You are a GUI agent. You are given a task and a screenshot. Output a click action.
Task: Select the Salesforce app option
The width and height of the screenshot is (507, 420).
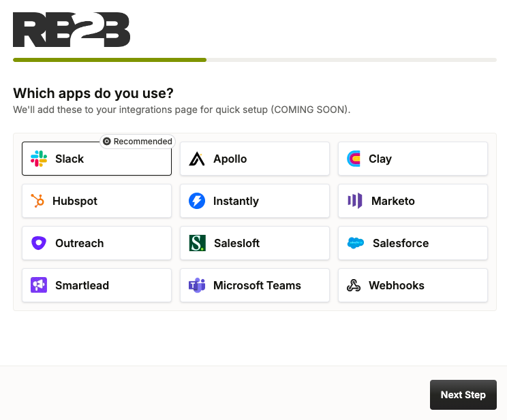(x=413, y=243)
